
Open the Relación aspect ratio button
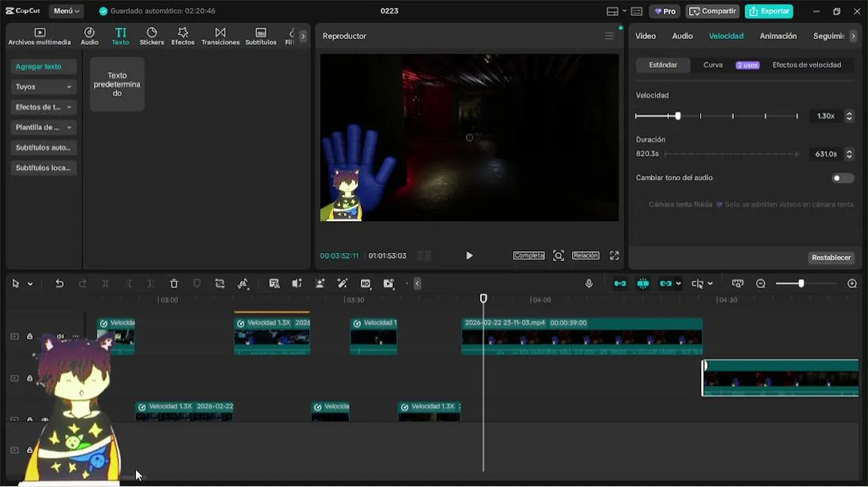point(585,256)
